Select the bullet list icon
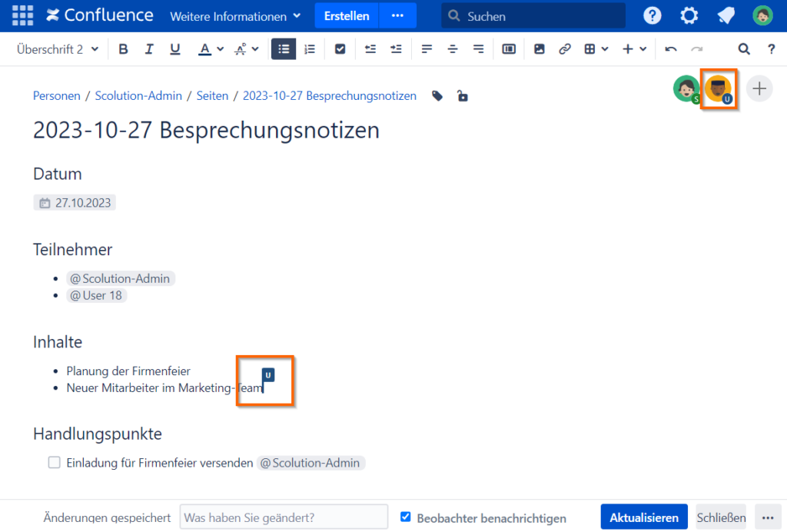Screen dimensions: 787x532 coord(283,48)
